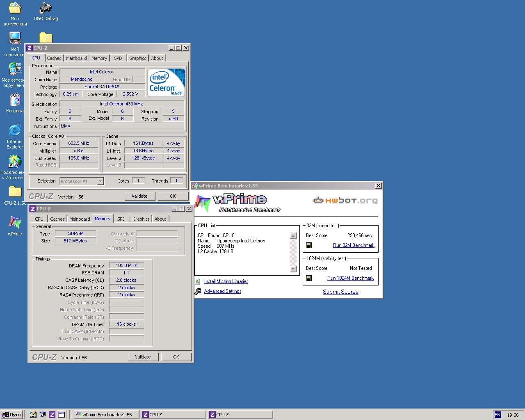The height and width of the screenshot is (420, 525).
Task: Click OK in the CPU-Z processor window
Action: click(173, 196)
